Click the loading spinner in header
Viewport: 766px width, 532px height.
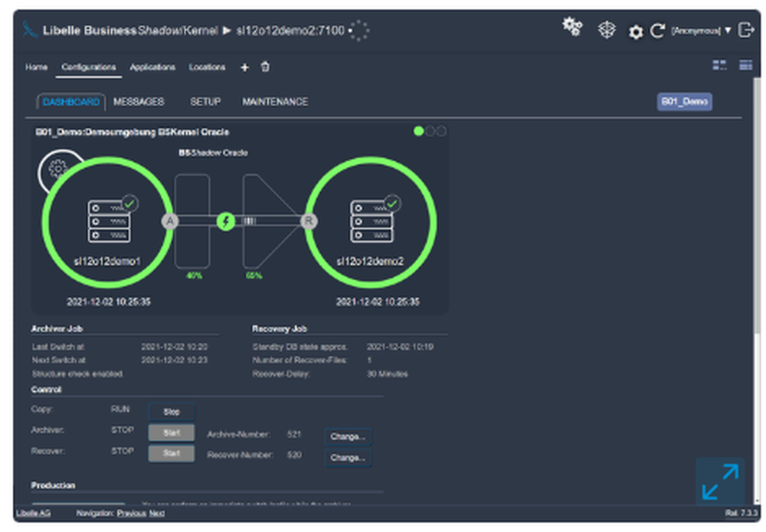coord(359,31)
